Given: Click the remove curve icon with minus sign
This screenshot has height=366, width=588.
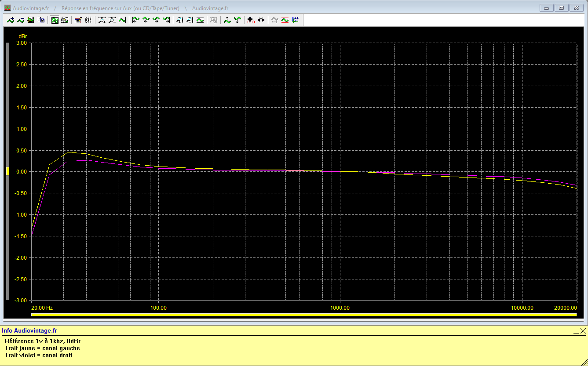Looking at the screenshot, I should 21,20.
